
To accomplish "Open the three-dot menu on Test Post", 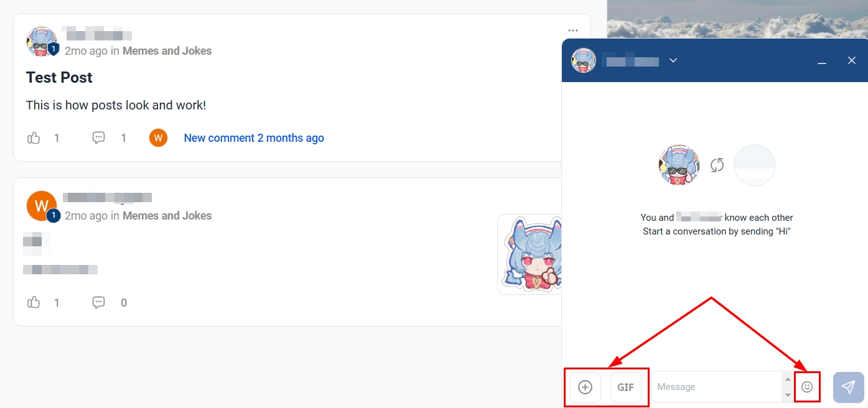I will (573, 30).
